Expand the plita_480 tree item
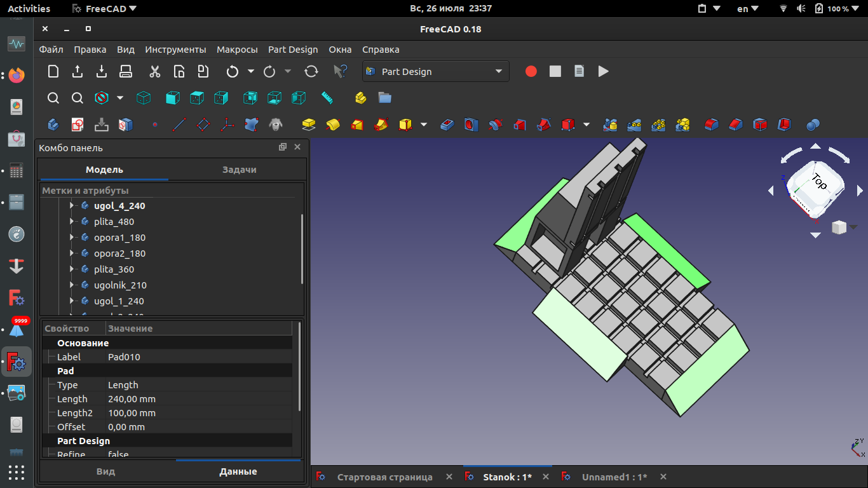Viewport: 868px width, 488px height. [72, 222]
